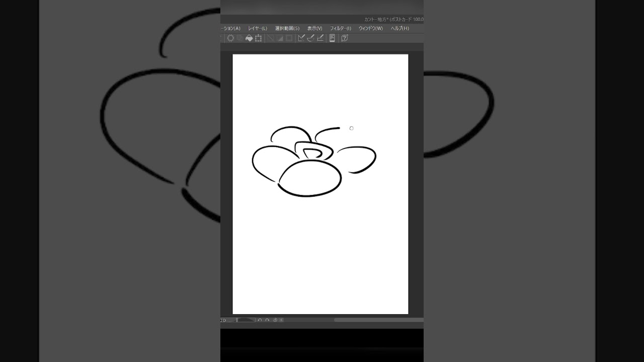The width and height of the screenshot is (644, 362).
Task: Open the フィルター(I) menu
Action: pos(341,29)
